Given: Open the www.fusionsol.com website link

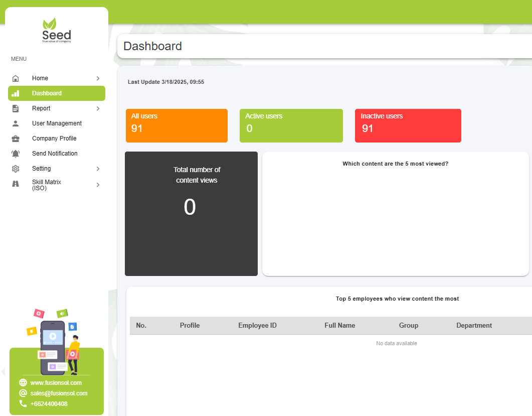Looking at the screenshot, I should [56, 383].
